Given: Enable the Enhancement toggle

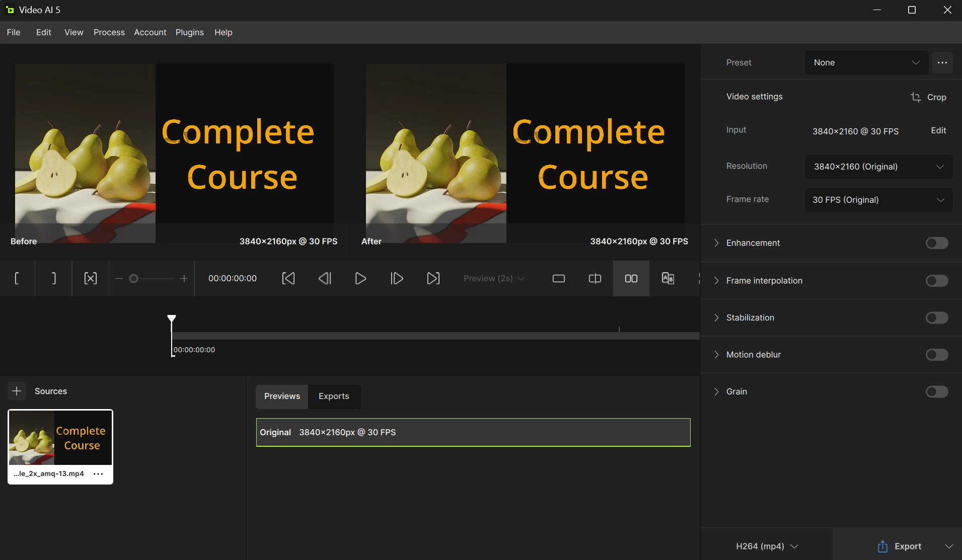Looking at the screenshot, I should point(936,243).
